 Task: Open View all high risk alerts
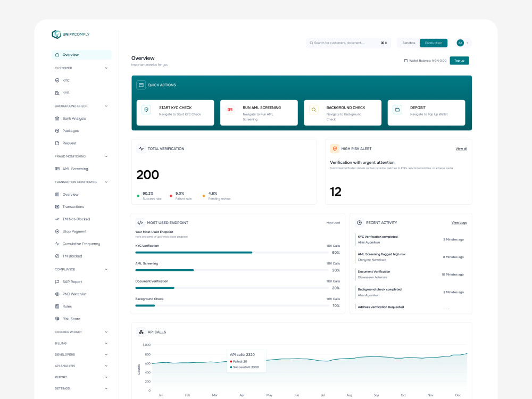pos(461,148)
